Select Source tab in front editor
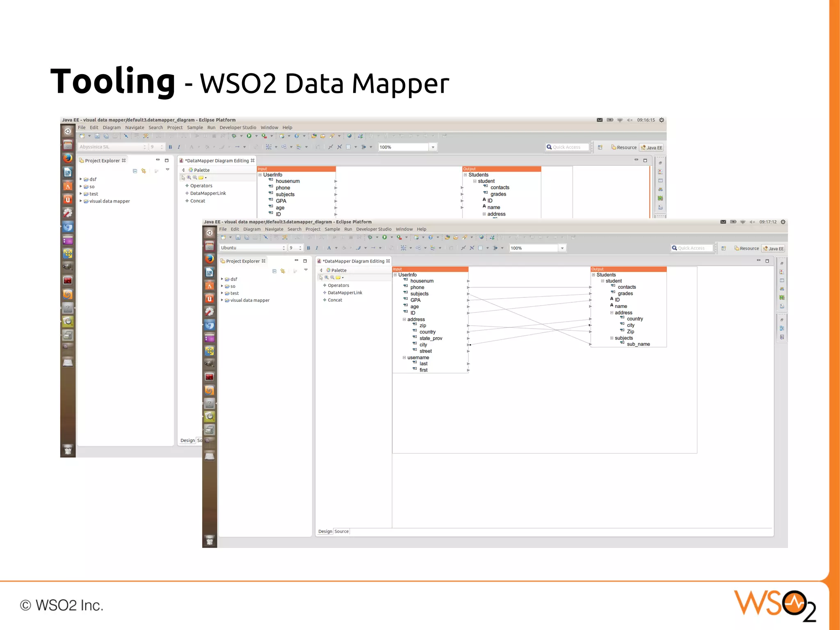 tap(341, 531)
